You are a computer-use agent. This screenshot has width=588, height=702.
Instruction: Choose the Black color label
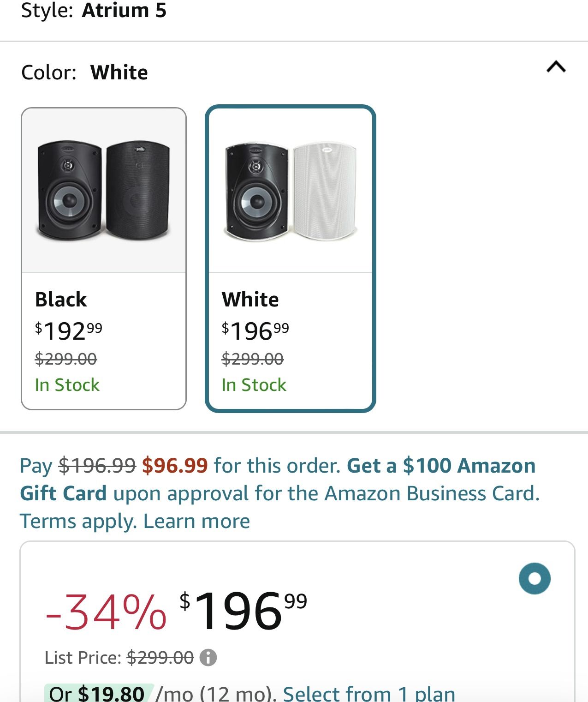pyautogui.click(x=61, y=300)
